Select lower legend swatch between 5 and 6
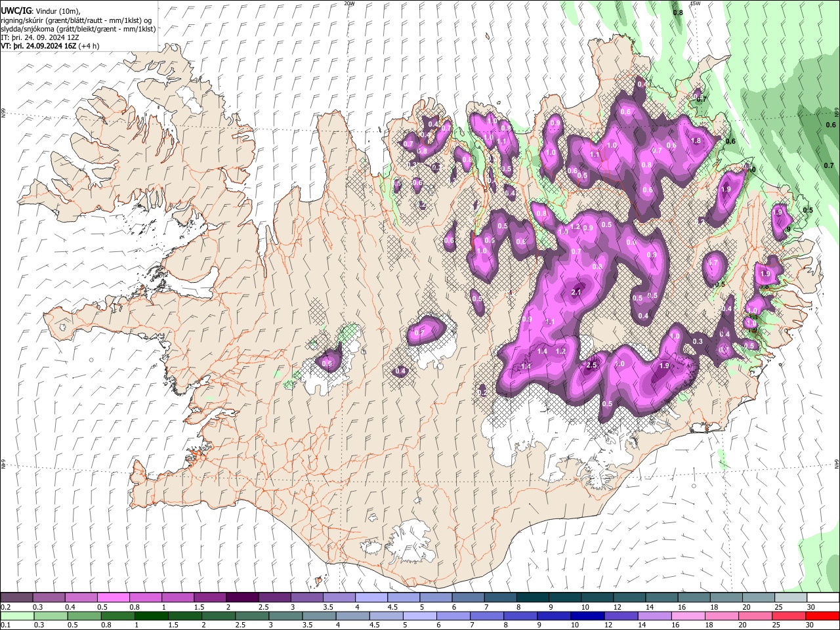The height and width of the screenshot is (630, 840). (419, 616)
